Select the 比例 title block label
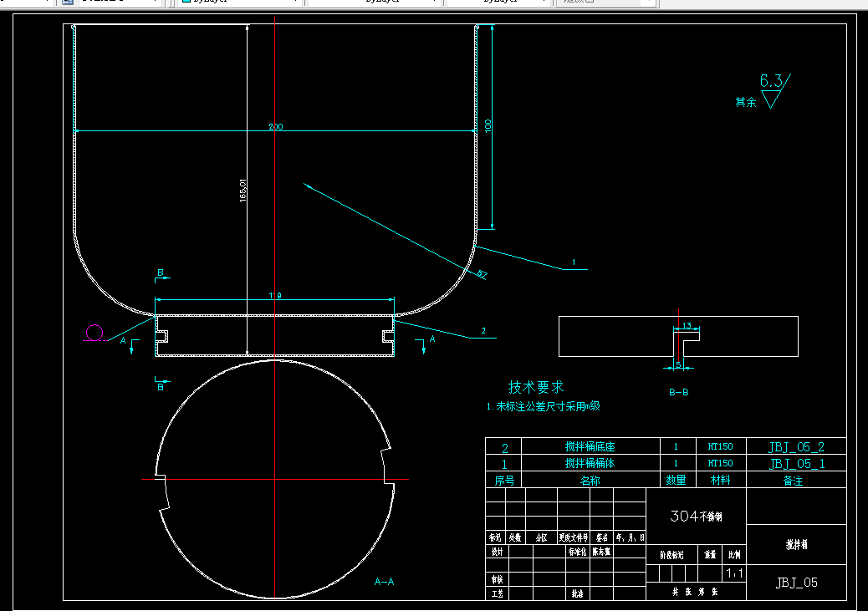The width and height of the screenshot is (868, 611). (x=734, y=554)
